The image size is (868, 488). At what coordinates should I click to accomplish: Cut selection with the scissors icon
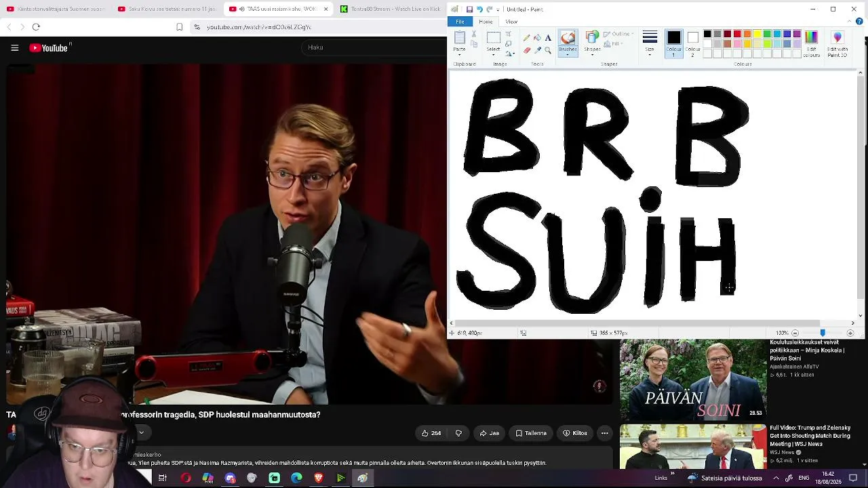pyautogui.click(x=474, y=34)
